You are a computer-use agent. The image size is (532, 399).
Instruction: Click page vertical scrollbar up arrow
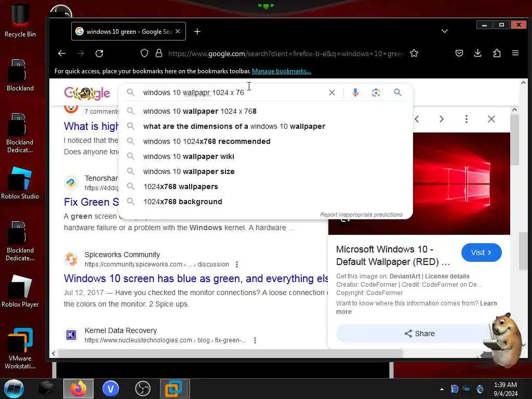tap(523, 83)
